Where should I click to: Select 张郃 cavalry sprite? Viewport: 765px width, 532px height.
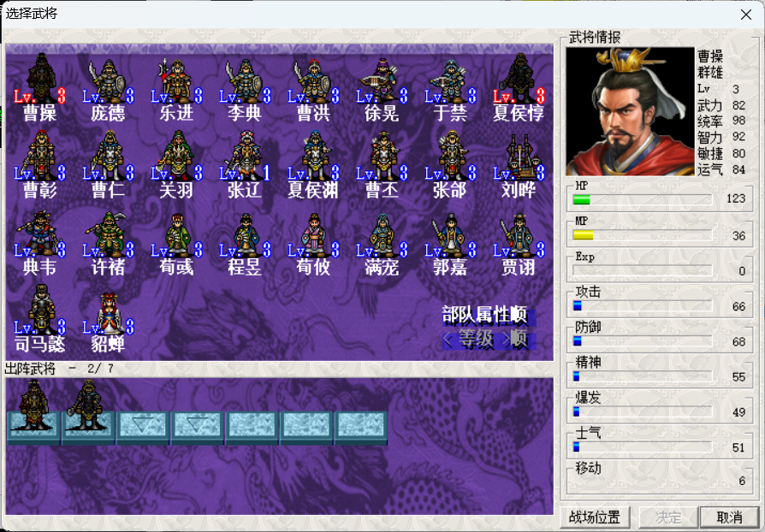450,165
